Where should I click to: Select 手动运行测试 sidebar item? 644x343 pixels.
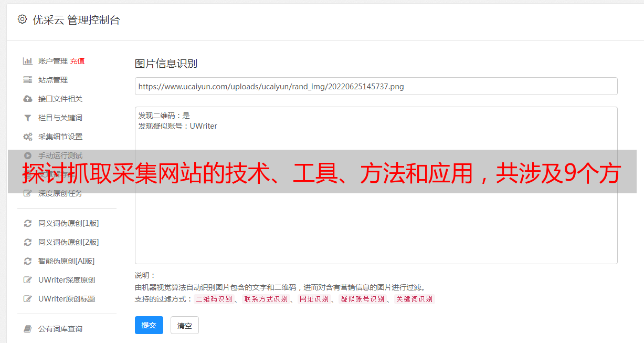point(60,155)
